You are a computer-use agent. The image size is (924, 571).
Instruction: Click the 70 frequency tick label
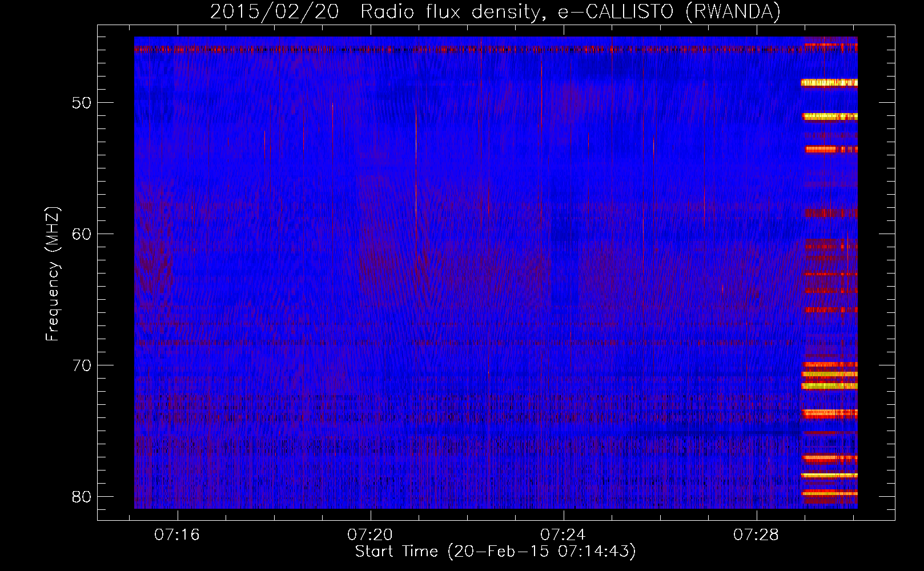pyautogui.click(x=82, y=365)
